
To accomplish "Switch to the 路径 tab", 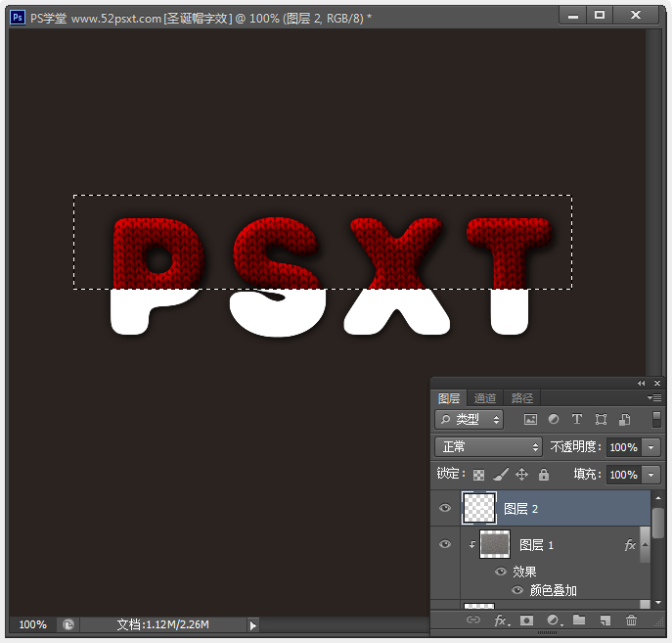I will [521, 398].
